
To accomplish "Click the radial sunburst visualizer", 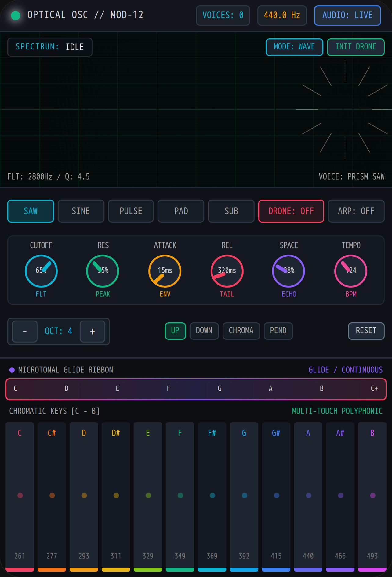I will (345, 109).
